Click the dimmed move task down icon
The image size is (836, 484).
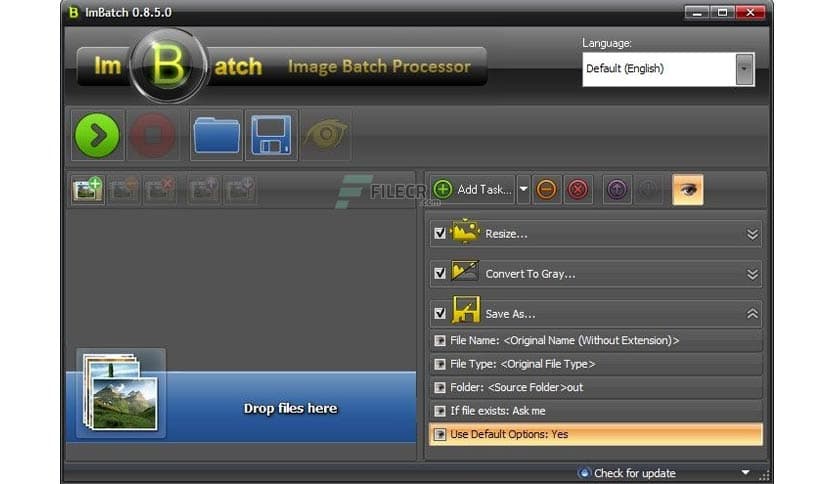point(648,189)
